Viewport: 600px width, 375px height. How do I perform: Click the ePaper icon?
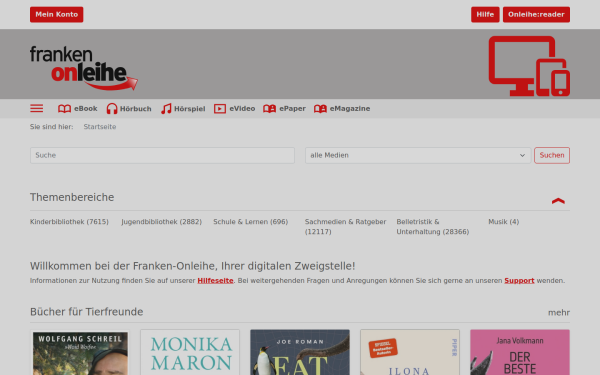click(x=269, y=109)
